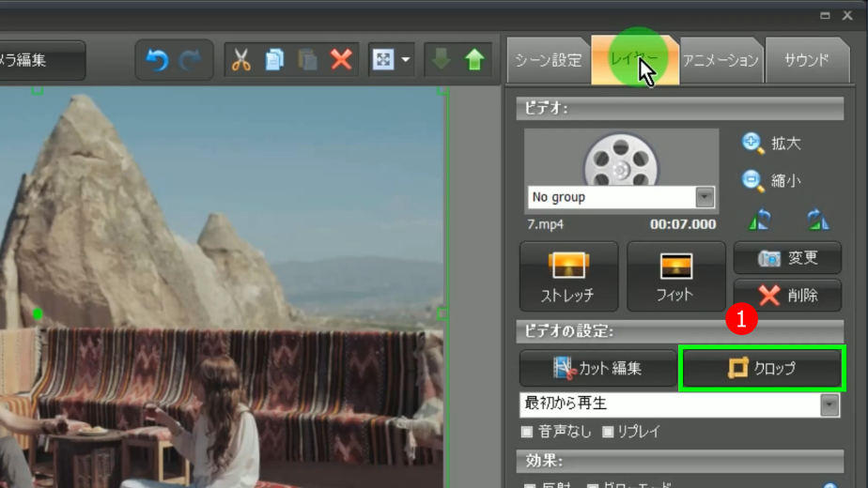This screenshot has width=868, height=488.
Task: Enable the 音声なし (mute audio) checkbox
Action: (527, 432)
